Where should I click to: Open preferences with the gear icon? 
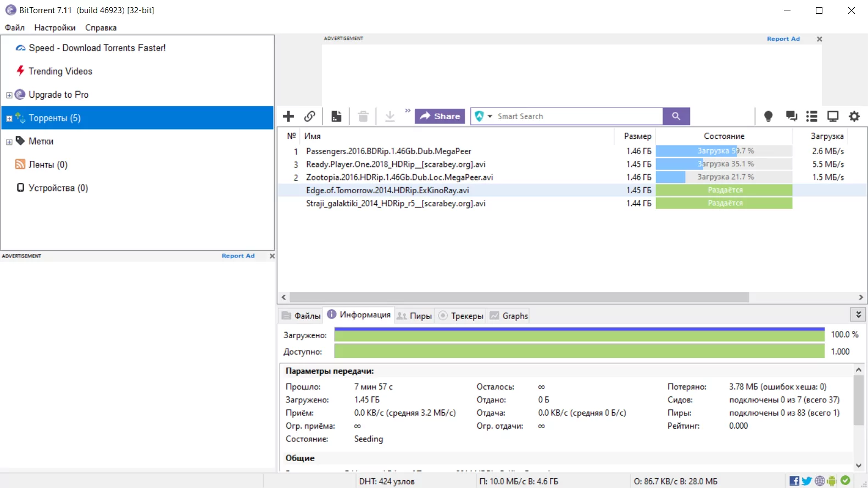pos(854,116)
